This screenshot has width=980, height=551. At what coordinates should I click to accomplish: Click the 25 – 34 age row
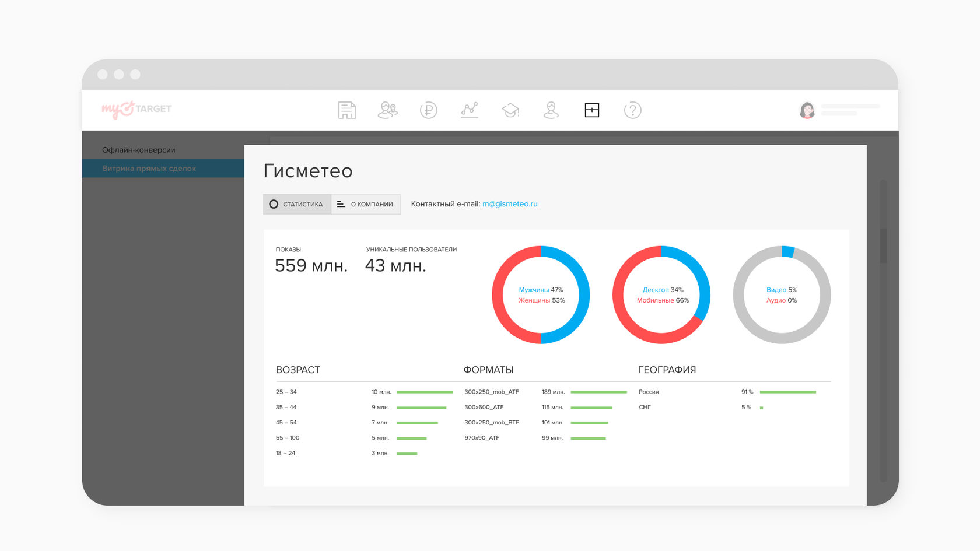pyautogui.click(x=364, y=392)
